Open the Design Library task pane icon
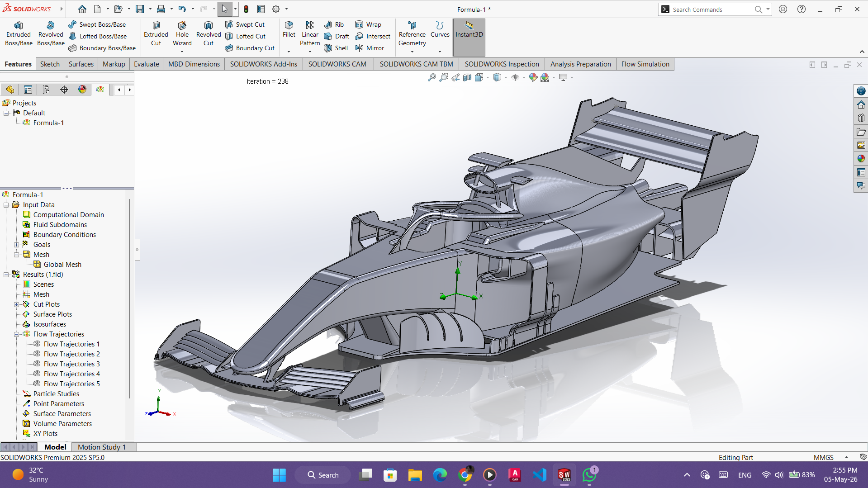Viewport: 868px width, 488px height. [861, 118]
